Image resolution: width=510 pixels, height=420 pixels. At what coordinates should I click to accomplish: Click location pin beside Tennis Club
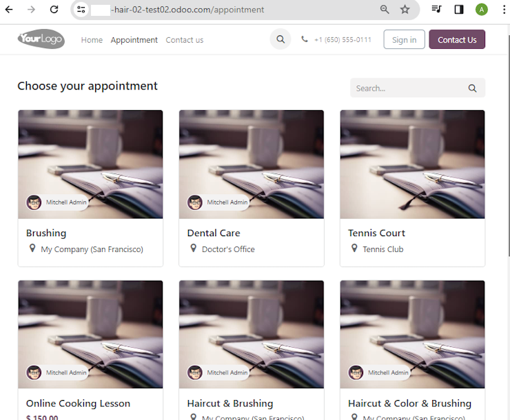click(x=354, y=249)
